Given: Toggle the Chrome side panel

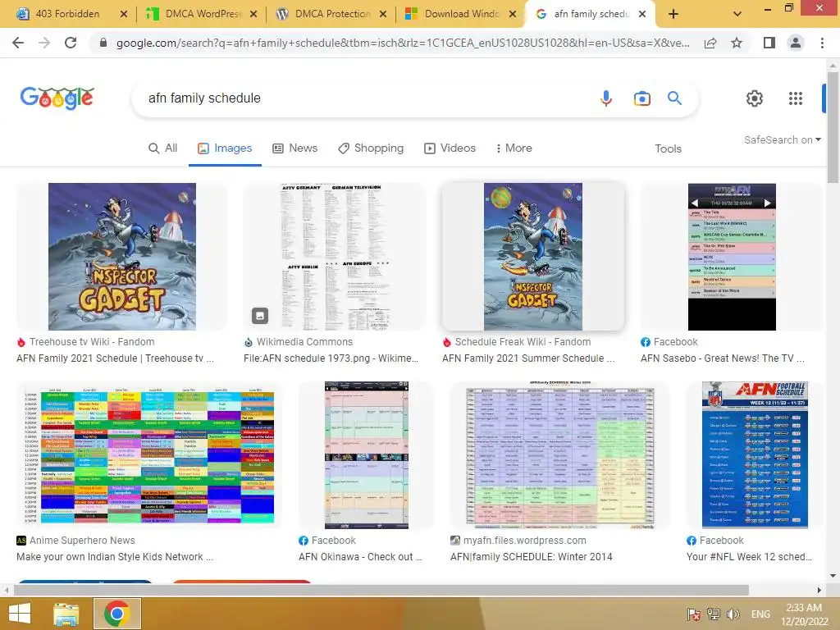Looking at the screenshot, I should (x=769, y=43).
